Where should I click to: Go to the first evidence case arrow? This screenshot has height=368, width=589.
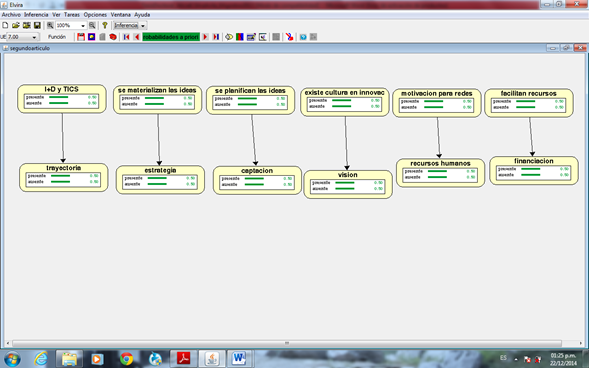pyautogui.click(x=126, y=37)
